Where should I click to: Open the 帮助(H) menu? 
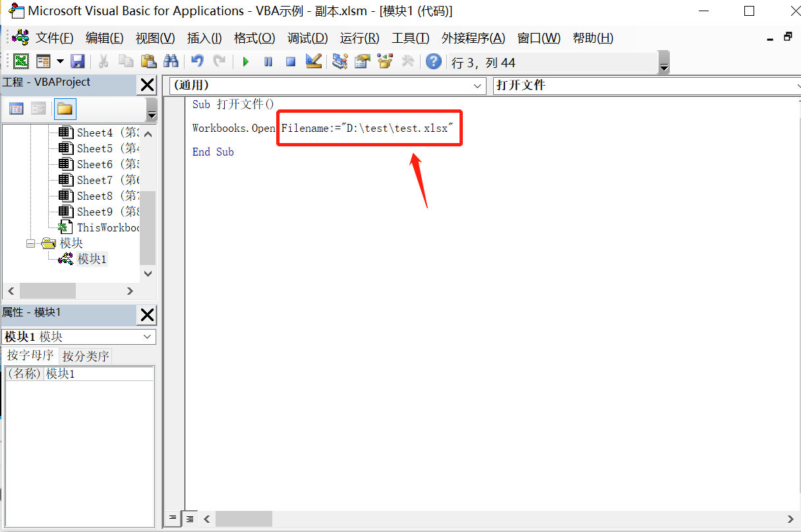point(593,38)
